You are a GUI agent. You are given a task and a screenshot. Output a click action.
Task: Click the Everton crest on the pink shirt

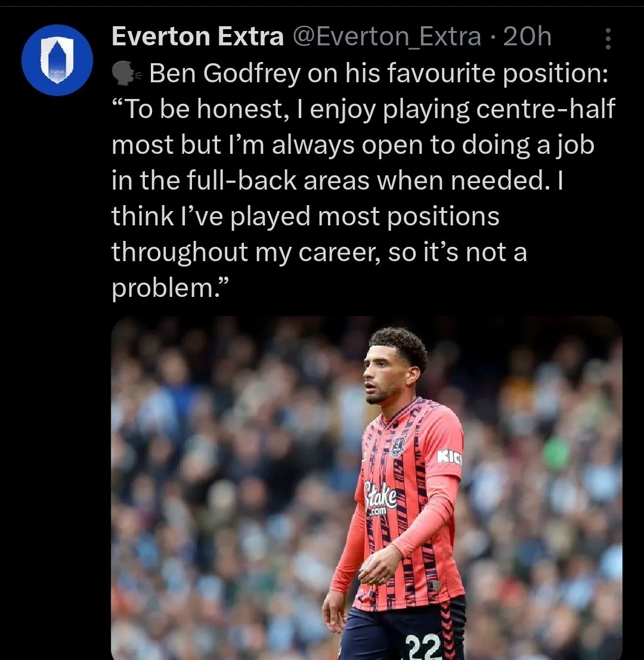point(397,446)
